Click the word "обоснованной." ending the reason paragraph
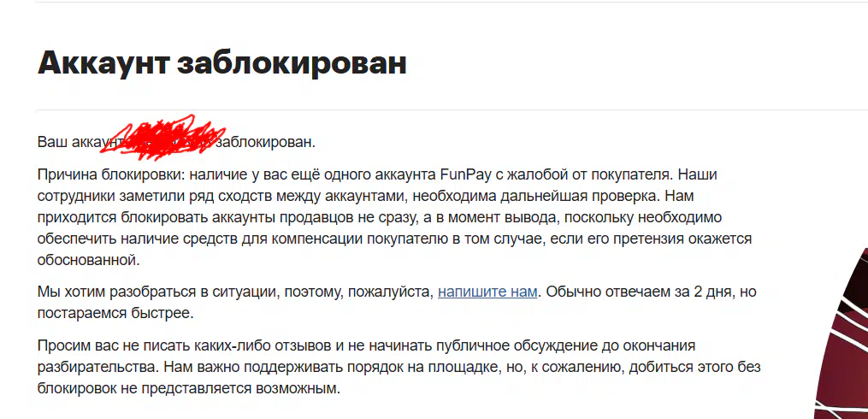This screenshot has height=419, width=868. pos(89,260)
